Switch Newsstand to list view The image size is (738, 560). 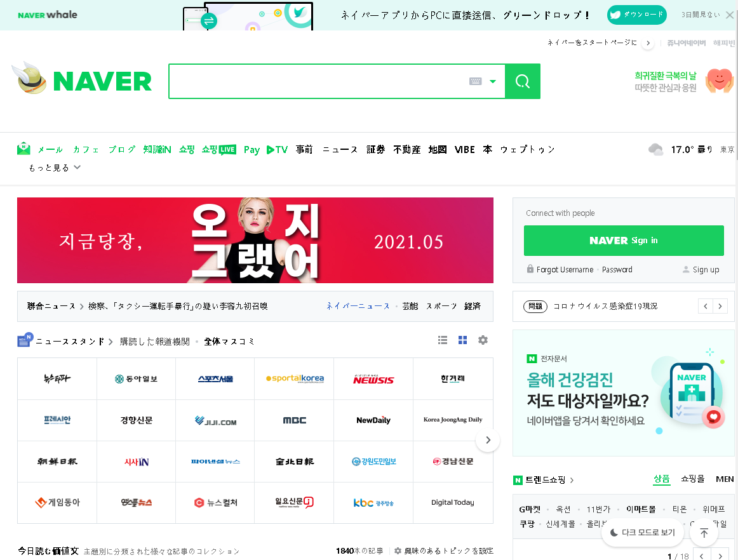[x=443, y=340]
